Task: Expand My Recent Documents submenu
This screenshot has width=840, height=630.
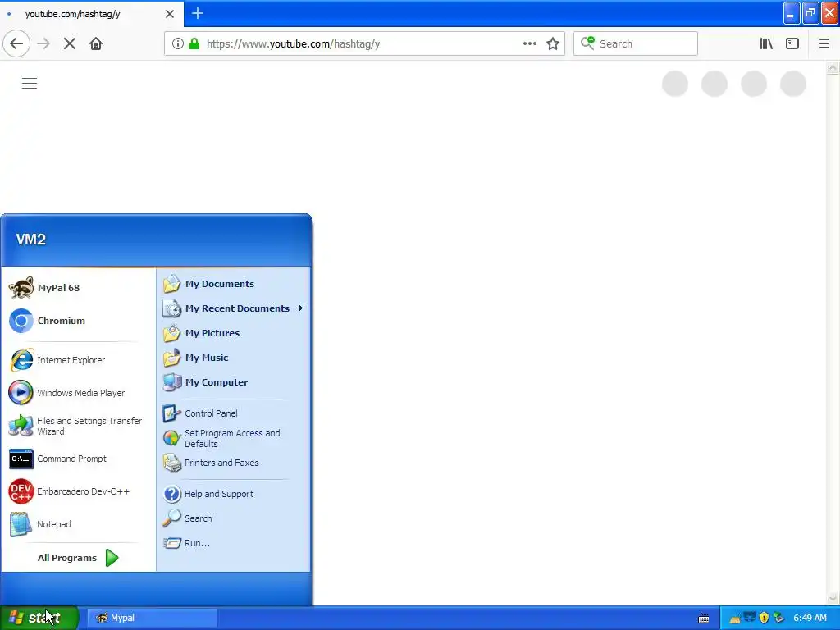Action: point(234,308)
